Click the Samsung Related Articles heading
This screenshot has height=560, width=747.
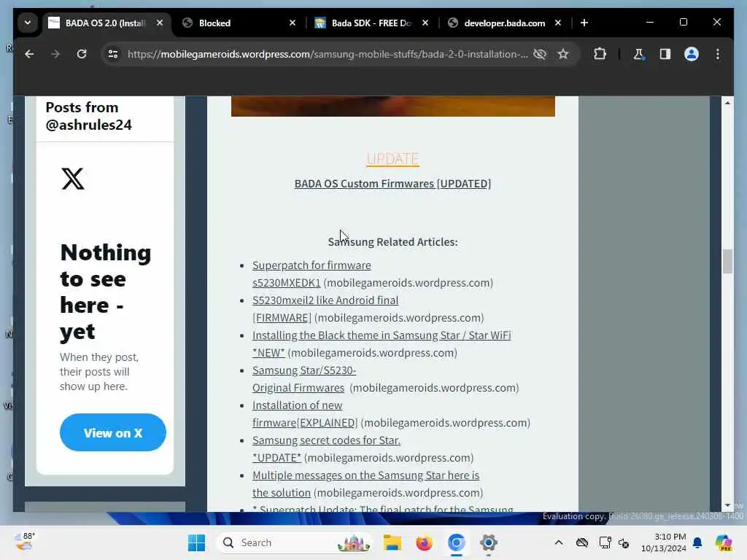click(392, 241)
